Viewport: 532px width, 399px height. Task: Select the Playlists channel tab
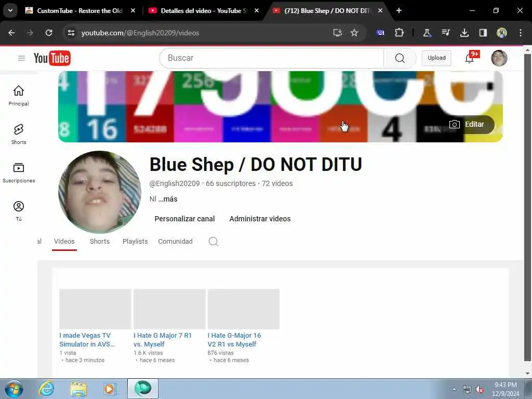pos(135,241)
